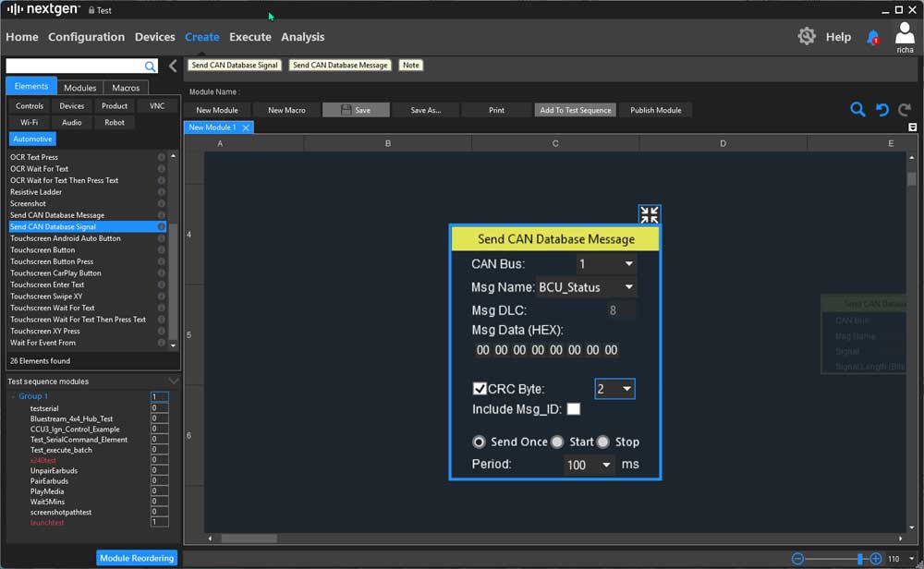
Task: Click the elements search input field
Action: click(x=76, y=66)
